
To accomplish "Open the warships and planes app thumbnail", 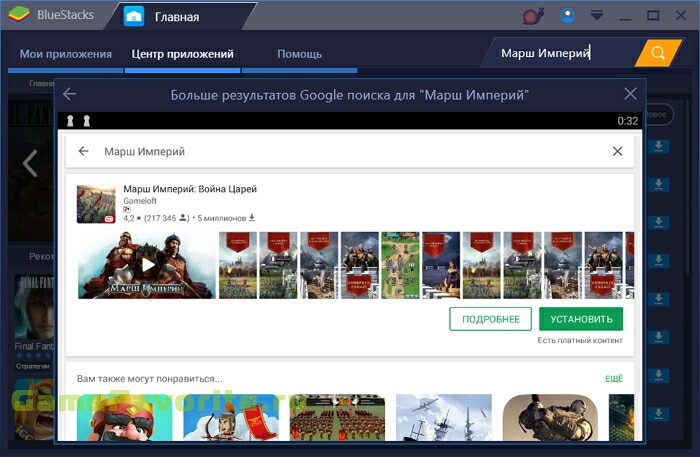I will [x=444, y=417].
